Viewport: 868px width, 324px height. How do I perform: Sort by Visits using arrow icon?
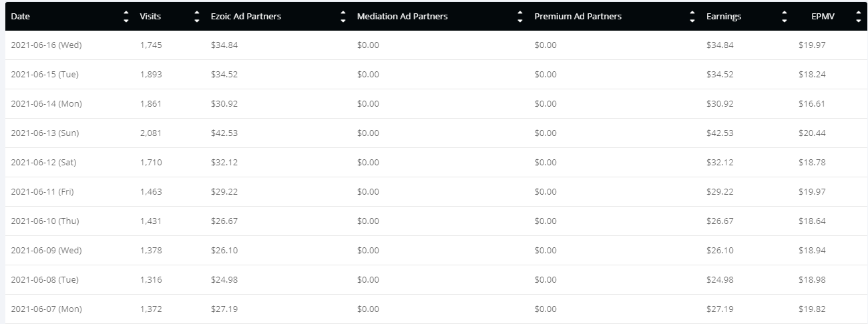coord(196,17)
